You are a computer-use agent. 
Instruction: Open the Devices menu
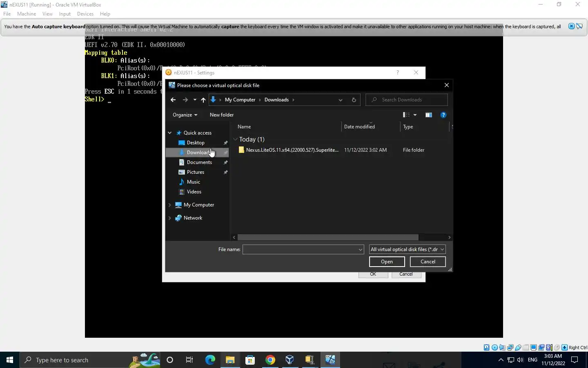tap(85, 14)
